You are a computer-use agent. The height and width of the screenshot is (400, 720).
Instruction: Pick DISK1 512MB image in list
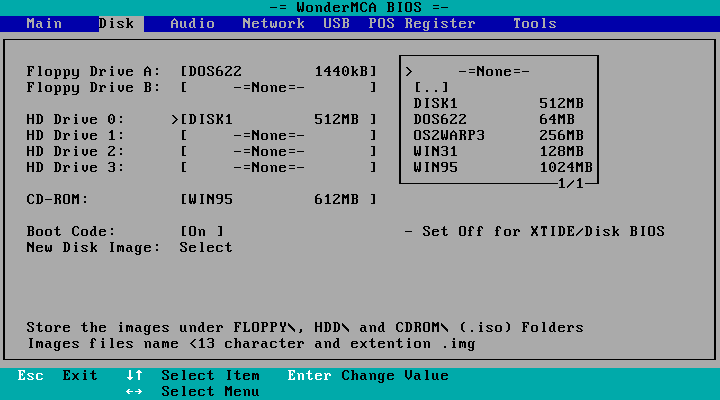tap(498, 103)
